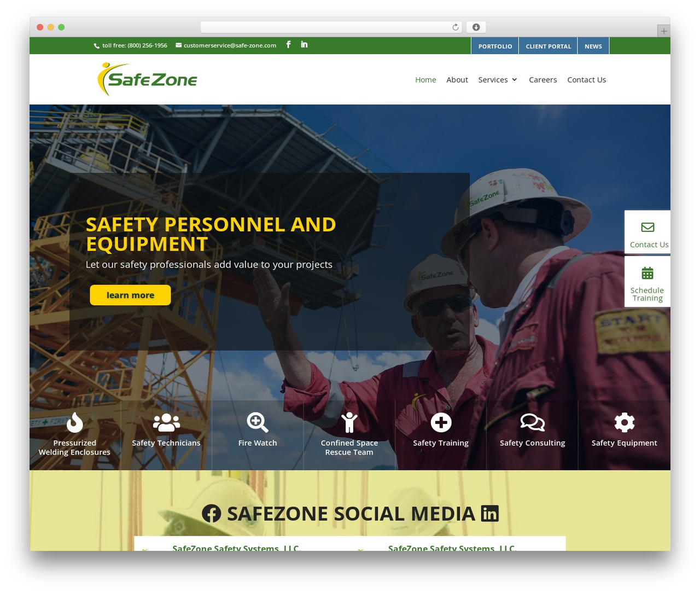
Task: Click the envelope icon beside customer service email
Action: pos(178,45)
